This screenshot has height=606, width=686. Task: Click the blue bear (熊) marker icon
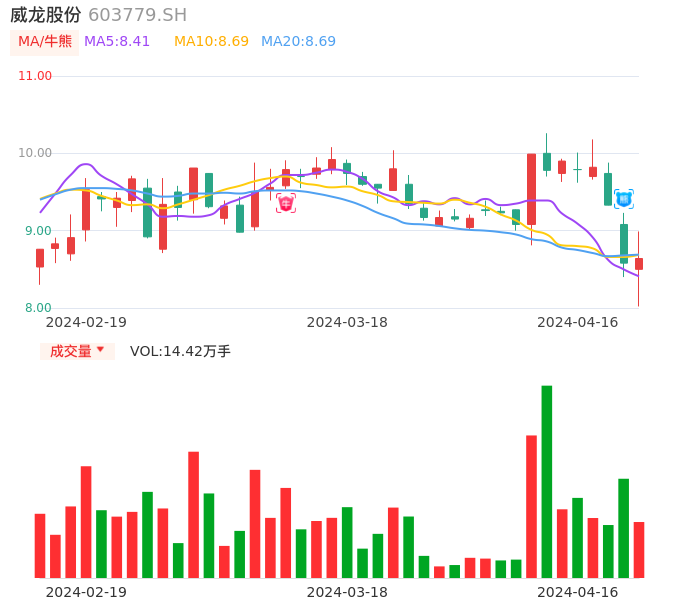[623, 199]
